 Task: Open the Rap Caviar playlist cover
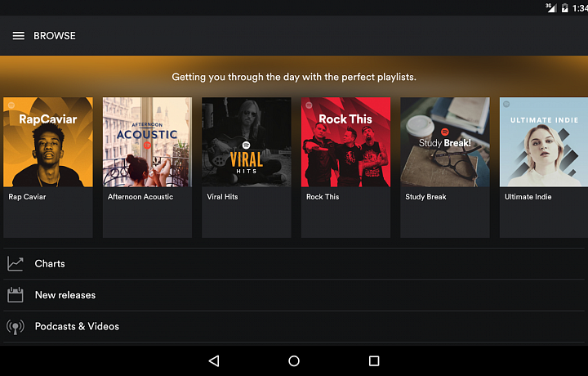coord(48,142)
